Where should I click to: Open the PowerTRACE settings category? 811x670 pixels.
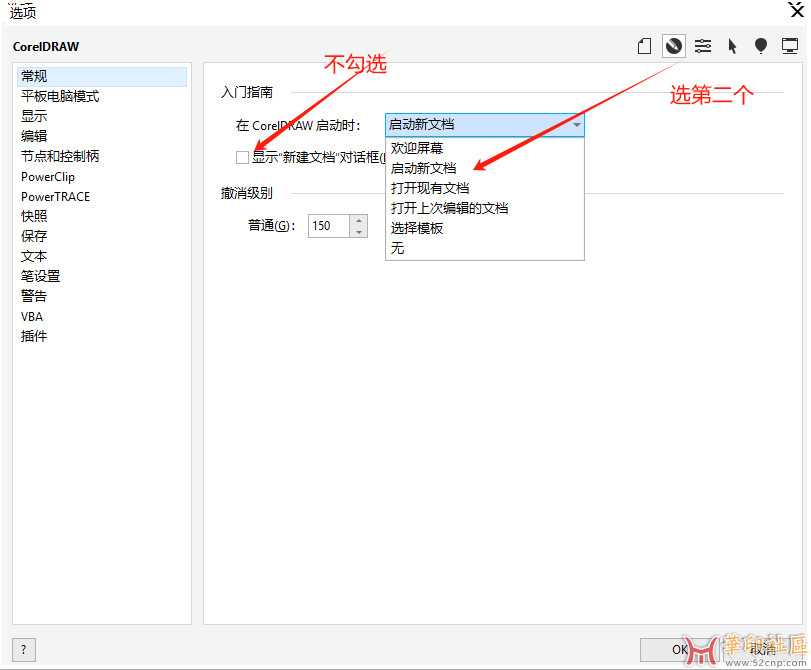click(x=101, y=196)
